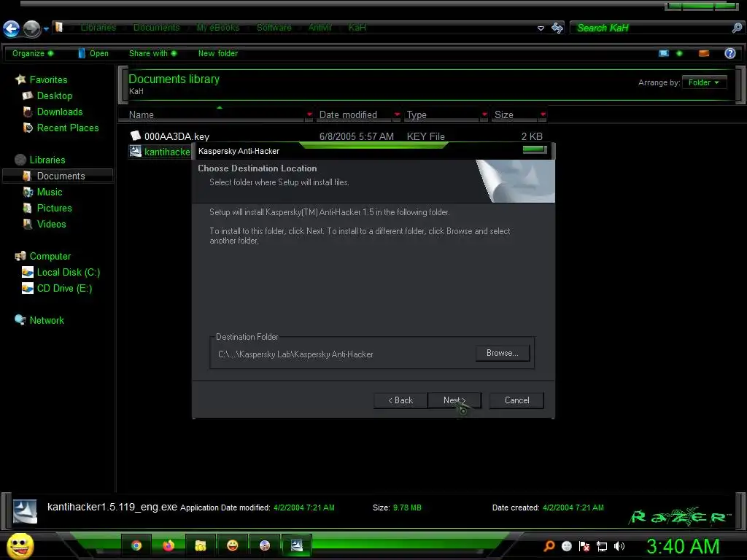Open the recent locations arrow beside forward button
The height and width of the screenshot is (560, 747).
(46, 29)
